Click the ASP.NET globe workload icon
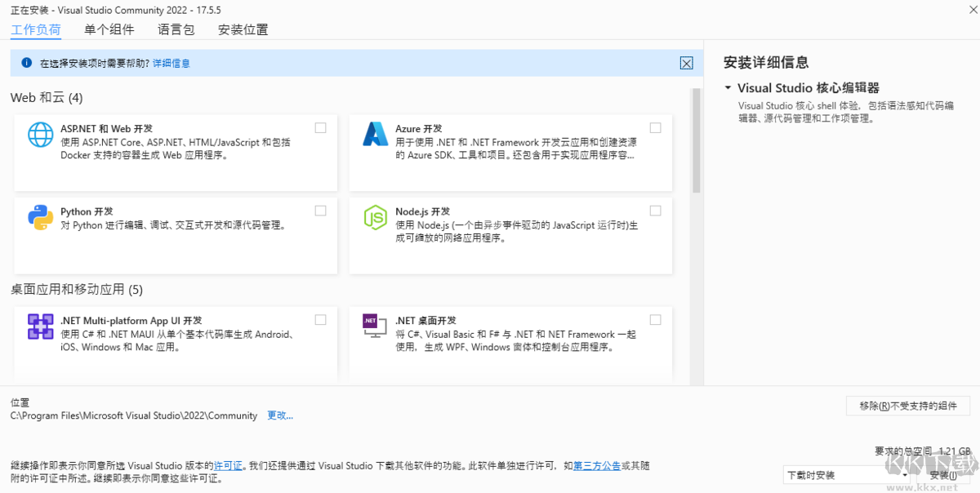This screenshot has height=493, width=980. coord(40,134)
